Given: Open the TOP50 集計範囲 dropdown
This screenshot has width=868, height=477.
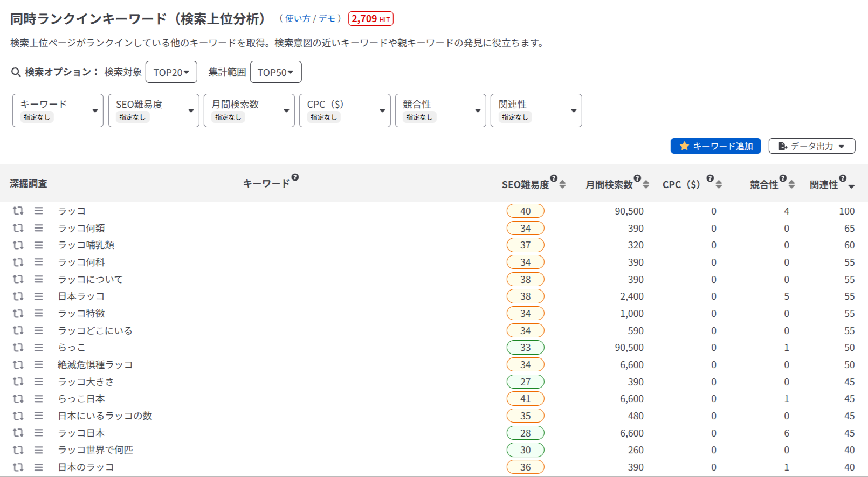Looking at the screenshot, I should click(275, 72).
